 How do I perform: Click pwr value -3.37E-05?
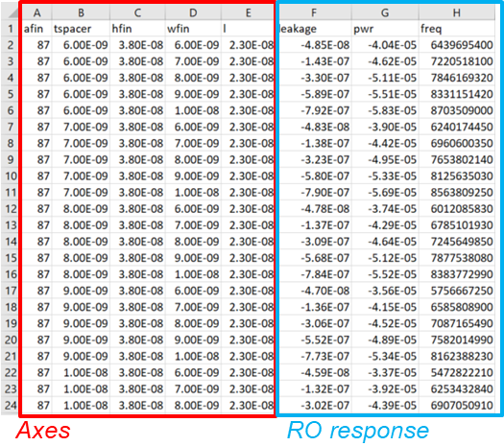tap(385, 372)
